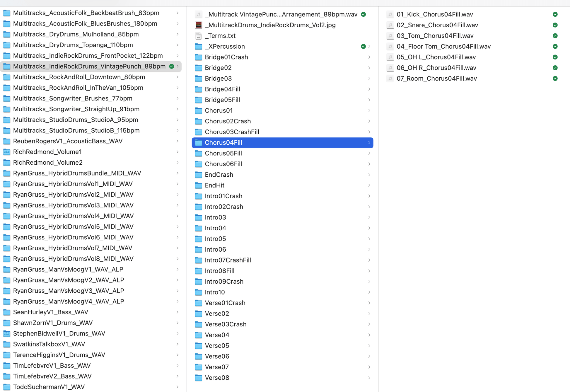Select the 04_Floor Tom_Chorus04Fill.wav file
This screenshot has width=570, height=392.
(x=443, y=47)
